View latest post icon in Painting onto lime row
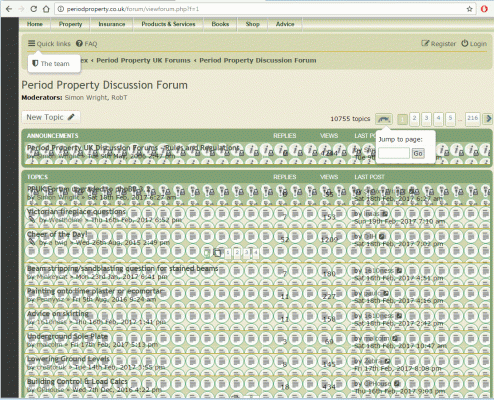The image size is (494, 400). tap(386, 293)
